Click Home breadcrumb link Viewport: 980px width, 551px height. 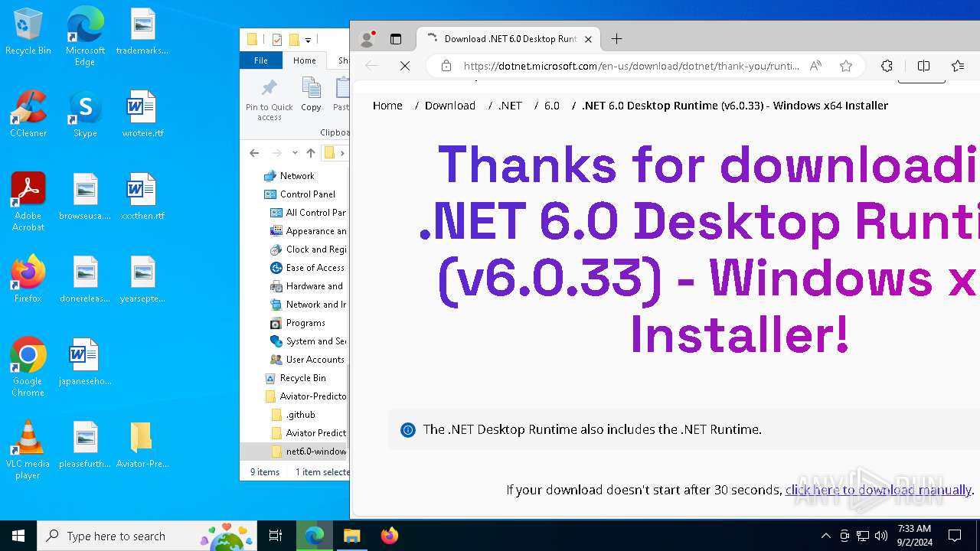click(387, 106)
